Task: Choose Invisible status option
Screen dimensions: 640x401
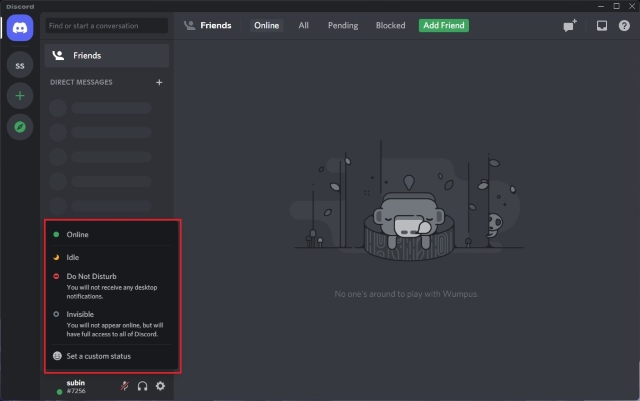Action: [x=80, y=314]
